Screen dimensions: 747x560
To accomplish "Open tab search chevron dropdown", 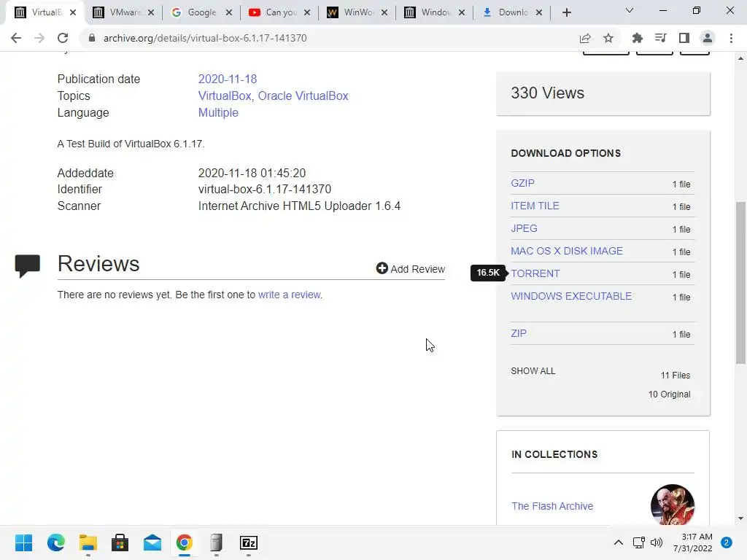I will pos(630,10).
